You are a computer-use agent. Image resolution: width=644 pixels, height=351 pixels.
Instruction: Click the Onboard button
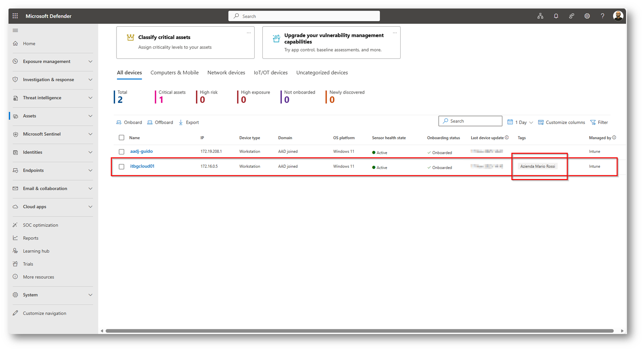tap(129, 122)
